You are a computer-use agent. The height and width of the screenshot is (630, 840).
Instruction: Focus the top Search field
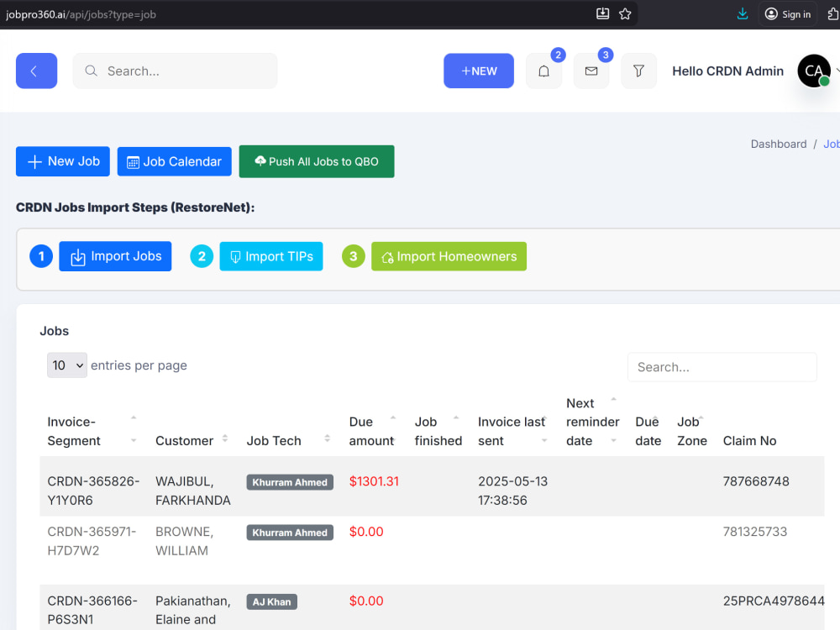(176, 71)
